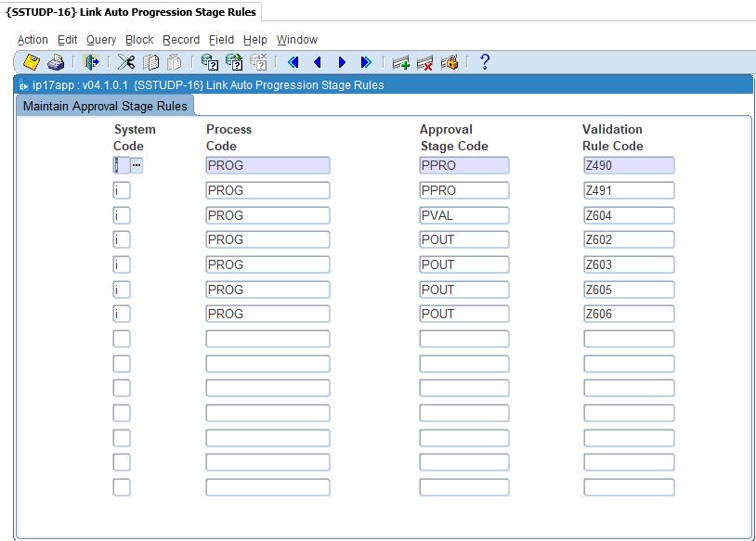
Task: Click the Save icon in toolbar
Action: click(31, 62)
